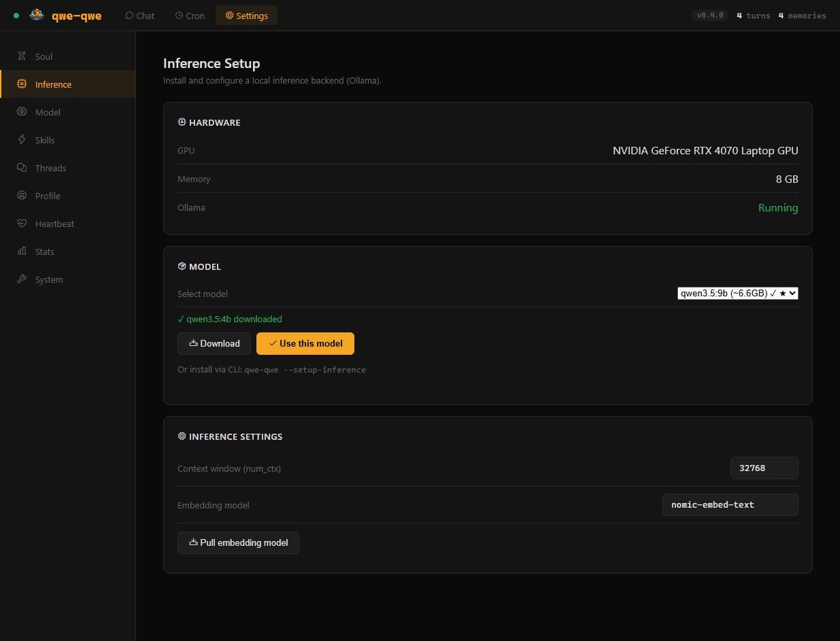Open Skills via its lightning icon
Image resolution: width=840 pixels, height=641 pixels.
[x=22, y=140]
